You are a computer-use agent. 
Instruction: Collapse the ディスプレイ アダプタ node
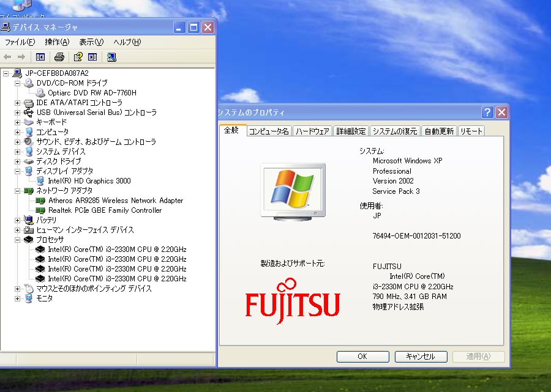point(17,171)
